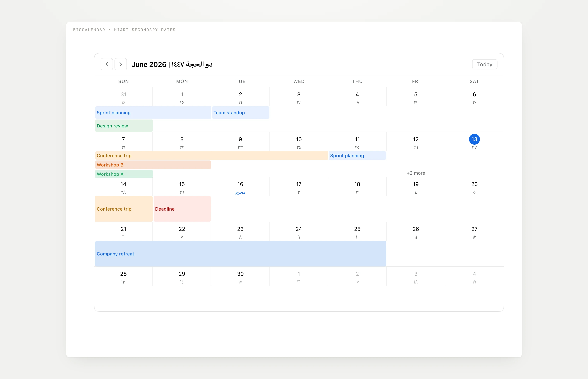Select date 9 on Tuesday
The width and height of the screenshot is (588, 379).
[x=240, y=139]
